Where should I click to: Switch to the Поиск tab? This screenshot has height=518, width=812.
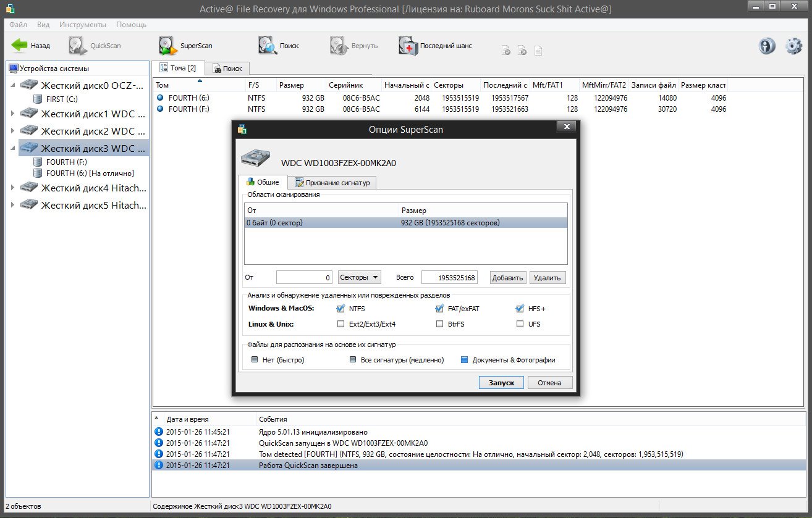tap(227, 69)
